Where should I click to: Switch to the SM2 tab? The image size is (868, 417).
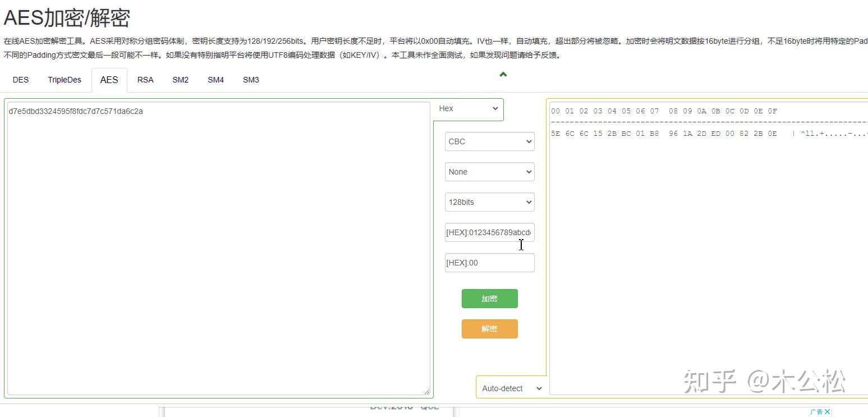click(180, 80)
